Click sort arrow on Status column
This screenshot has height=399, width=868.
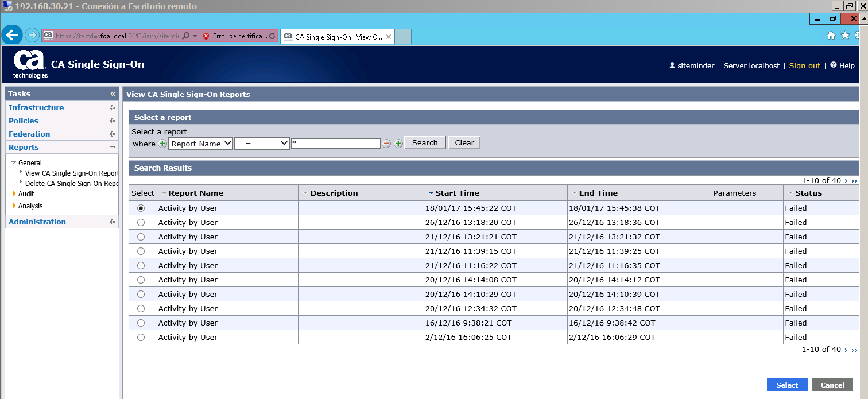click(x=790, y=193)
